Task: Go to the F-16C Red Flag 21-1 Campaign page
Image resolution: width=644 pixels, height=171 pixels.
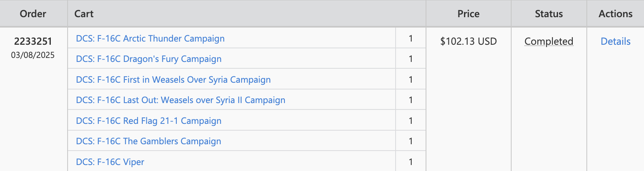Action: tap(148, 121)
